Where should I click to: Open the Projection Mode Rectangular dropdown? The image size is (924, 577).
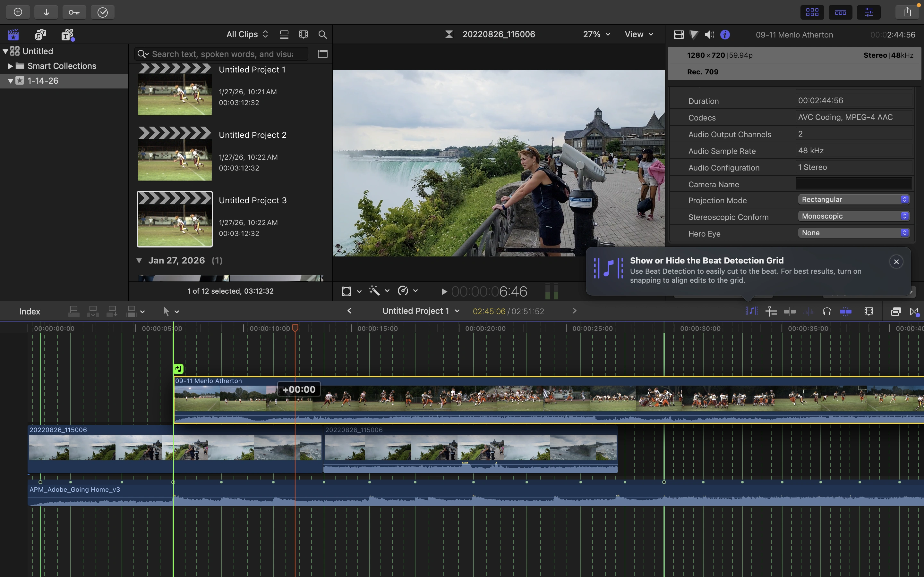[854, 200]
